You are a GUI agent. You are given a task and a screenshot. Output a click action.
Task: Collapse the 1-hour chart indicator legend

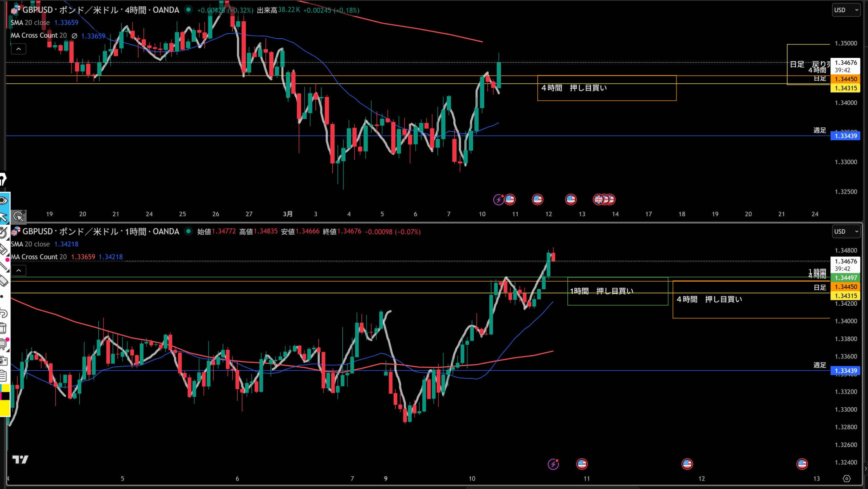click(19, 270)
